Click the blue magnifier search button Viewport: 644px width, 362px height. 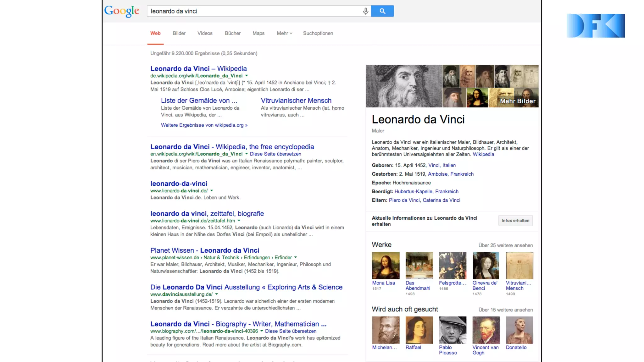pyautogui.click(x=382, y=11)
